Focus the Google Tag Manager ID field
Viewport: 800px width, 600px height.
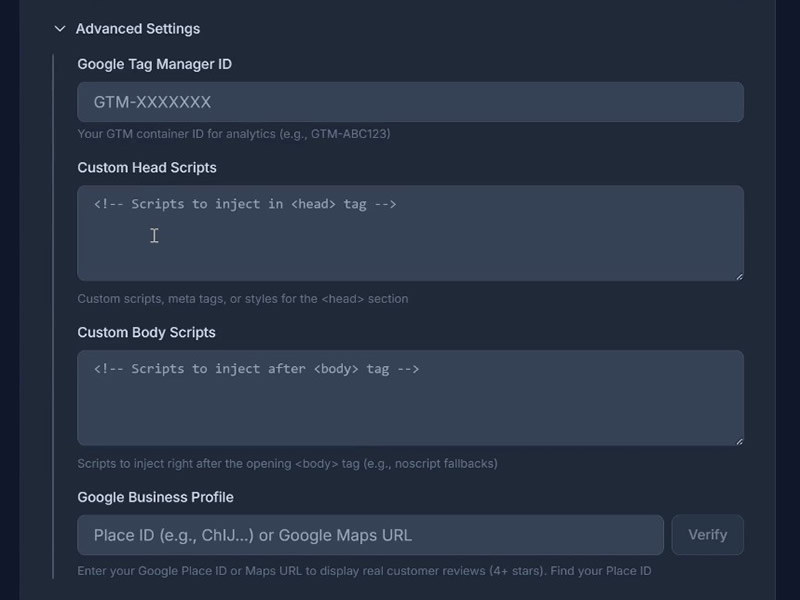tap(410, 102)
